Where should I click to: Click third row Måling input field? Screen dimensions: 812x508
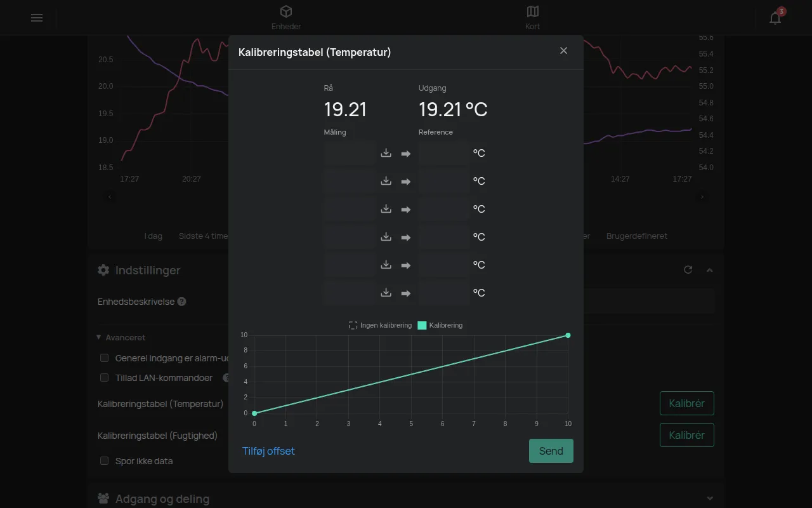click(350, 209)
